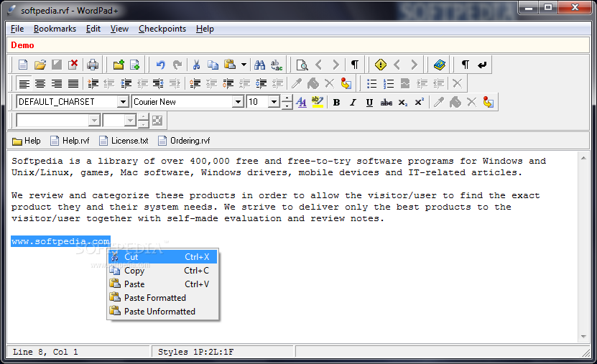Open print preview with the magnifier page icon
Image resolution: width=597 pixels, height=364 pixels.
[x=302, y=65]
